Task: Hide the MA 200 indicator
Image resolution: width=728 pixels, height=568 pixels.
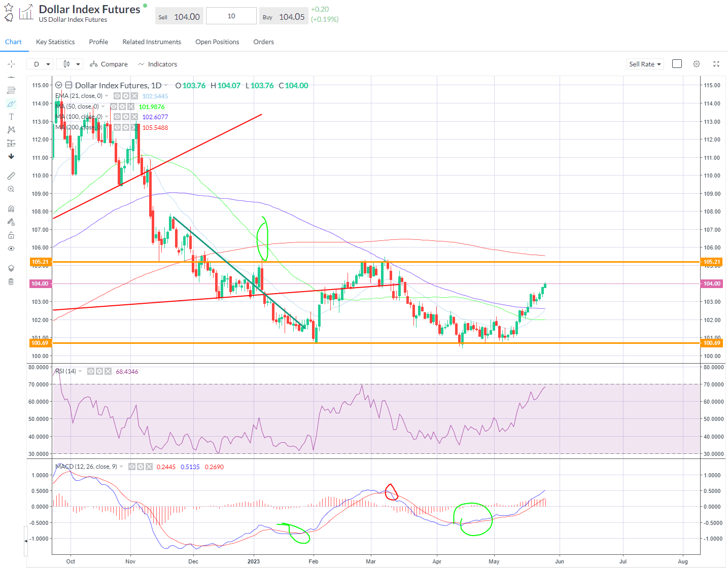Action: (117, 127)
